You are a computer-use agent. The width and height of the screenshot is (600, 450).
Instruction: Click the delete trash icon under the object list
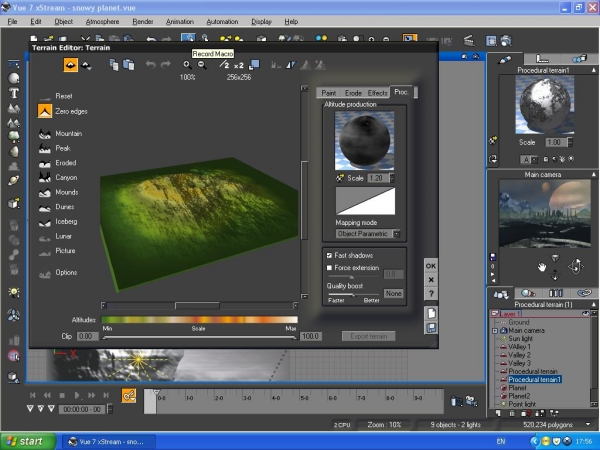click(512, 413)
